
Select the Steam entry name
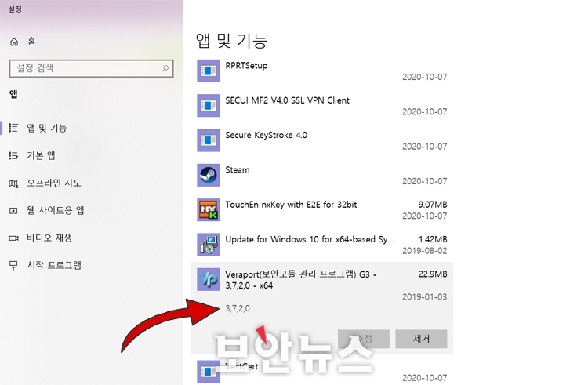click(237, 170)
